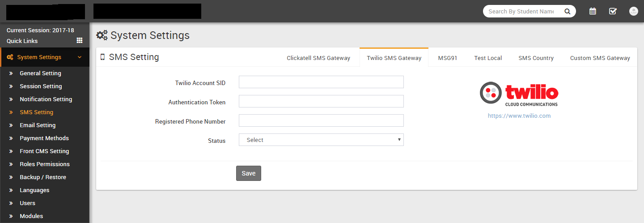The image size is (644, 223).
Task: Click the System Settings gears icon in sidebar
Action: [x=9, y=57]
